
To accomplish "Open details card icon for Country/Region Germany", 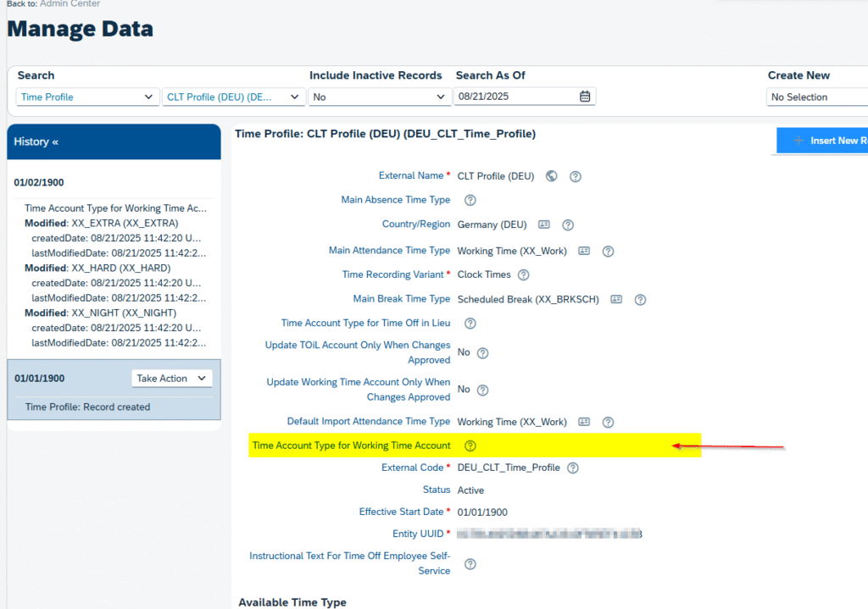I will [x=544, y=225].
